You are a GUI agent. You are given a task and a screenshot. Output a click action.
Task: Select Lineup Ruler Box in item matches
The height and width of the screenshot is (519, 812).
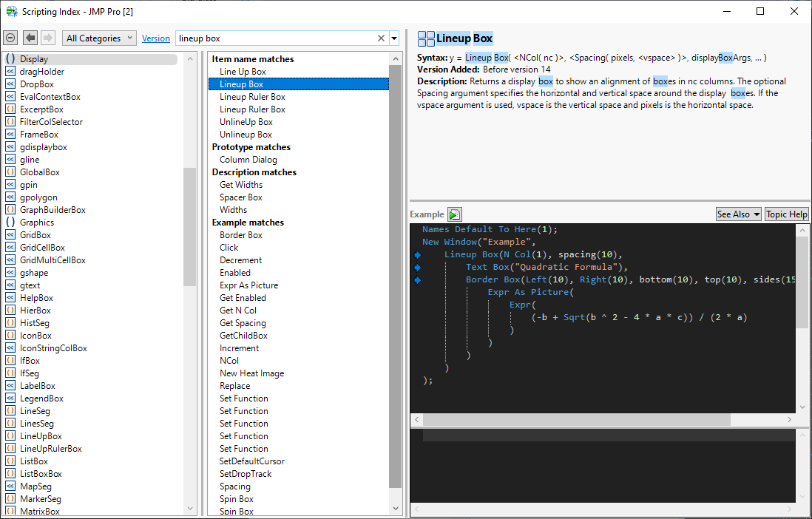point(252,97)
